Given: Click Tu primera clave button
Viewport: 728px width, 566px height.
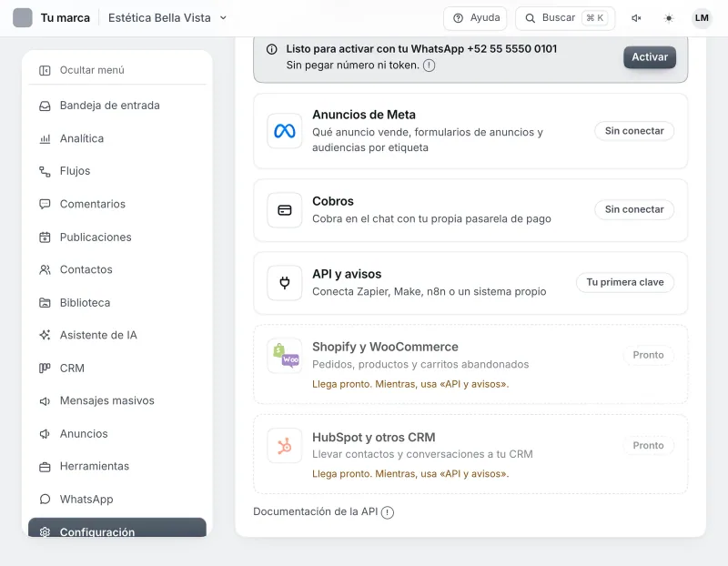Looking at the screenshot, I should (x=625, y=282).
